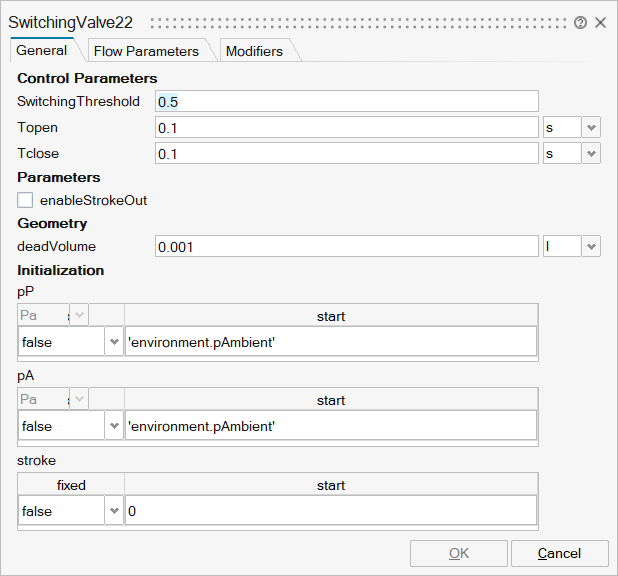Enable the enableStrokeOut checkbox
The image size is (618, 576).
pyautogui.click(x=25, y=200)
